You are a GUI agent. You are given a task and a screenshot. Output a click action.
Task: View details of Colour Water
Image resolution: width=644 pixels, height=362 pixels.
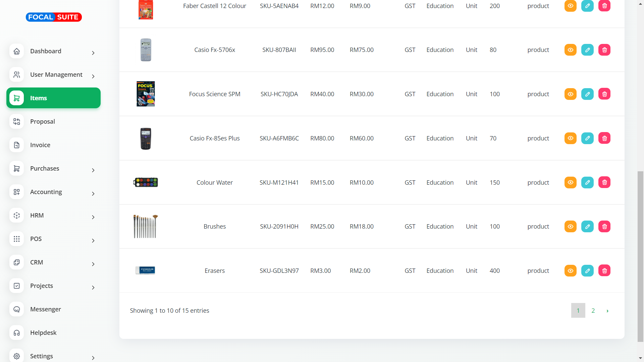pyautogui.click(x=571, y=183)
